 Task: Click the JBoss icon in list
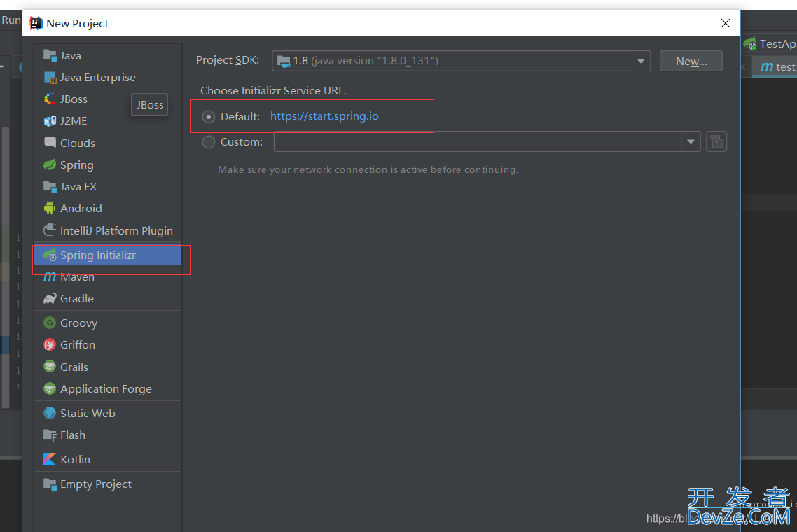(x=50, y=99)
